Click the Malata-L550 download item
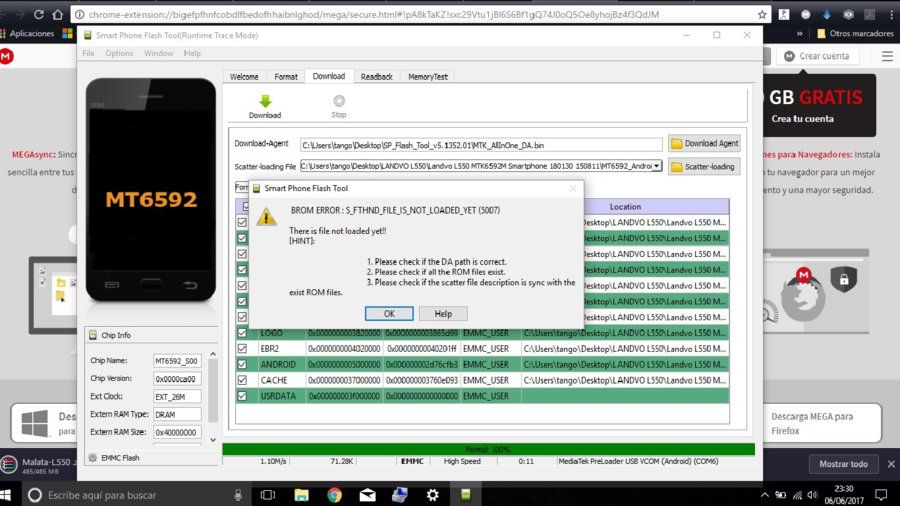The width and height of the screenshot is (900, 506). click(x=39, y=465)
